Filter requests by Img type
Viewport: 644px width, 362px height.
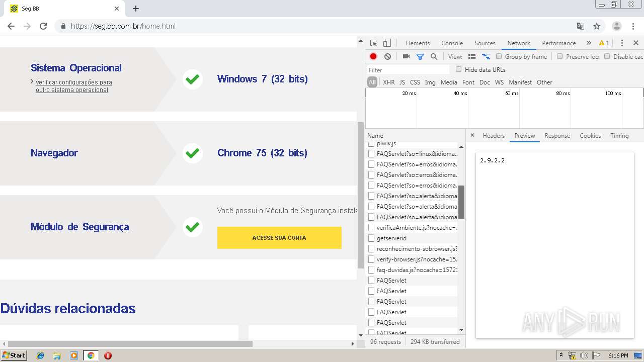[430, 82]
